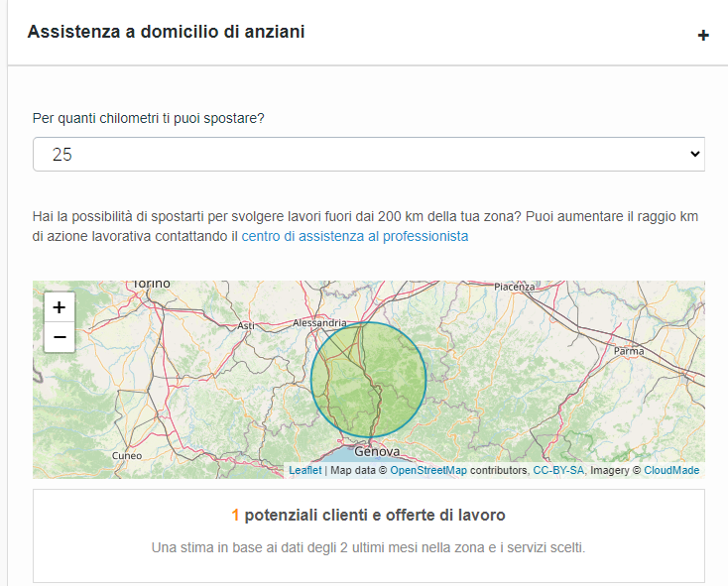Click the Assistenza a domicilio di anziani heading
The height and width of the screenshot is (586, 728).
167,32
